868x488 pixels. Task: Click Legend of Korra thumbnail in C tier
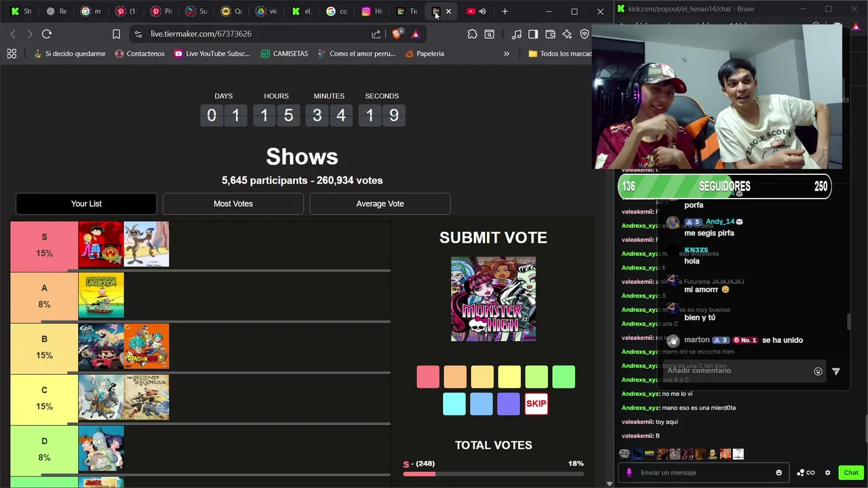(146, 397)
